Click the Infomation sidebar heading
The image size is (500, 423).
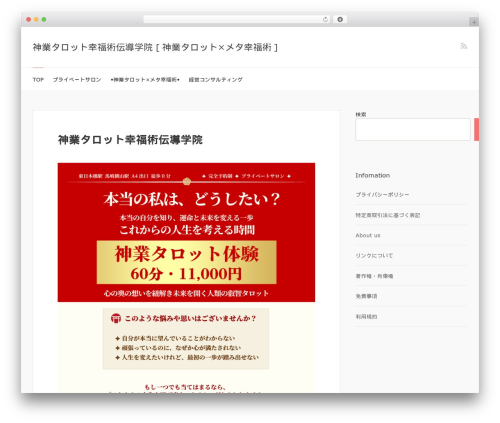[x=373, y=176]
